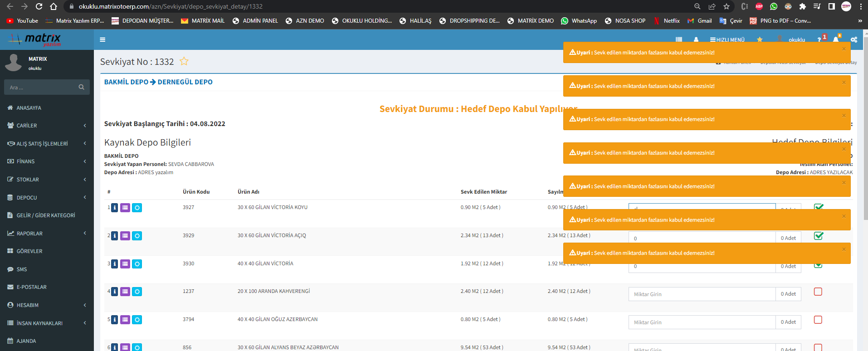Open ANASAYFA from the sidebar

[x=29, y=108]
